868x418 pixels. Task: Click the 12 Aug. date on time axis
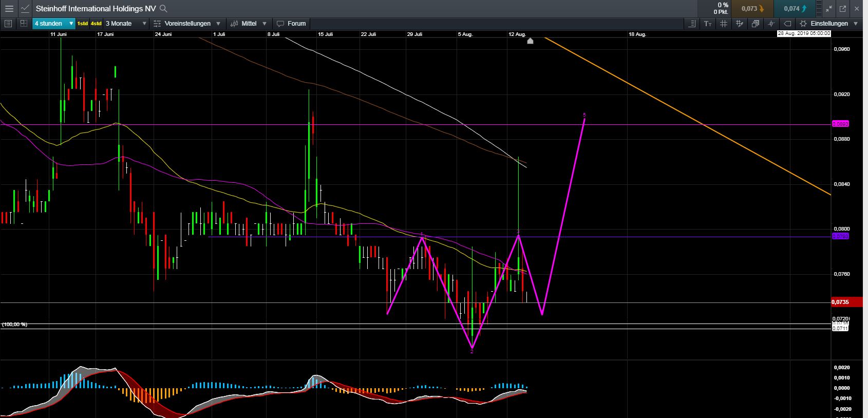click(x=517, y=34)
